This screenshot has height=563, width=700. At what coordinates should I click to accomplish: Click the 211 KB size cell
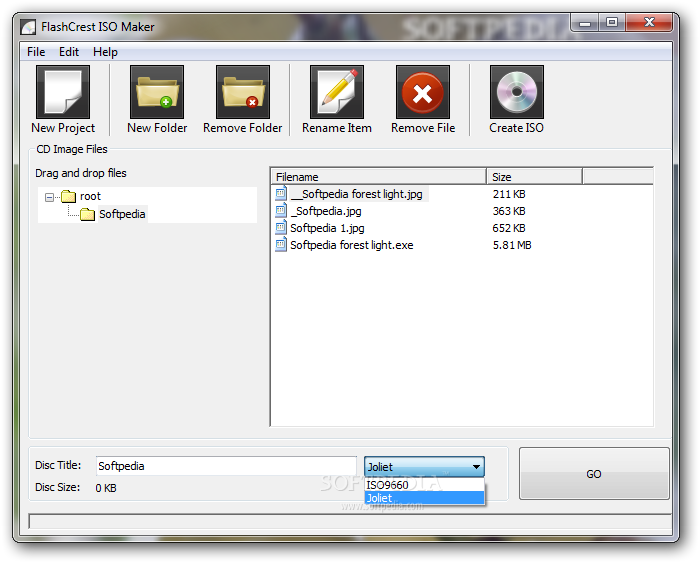(x=509, y=194)
